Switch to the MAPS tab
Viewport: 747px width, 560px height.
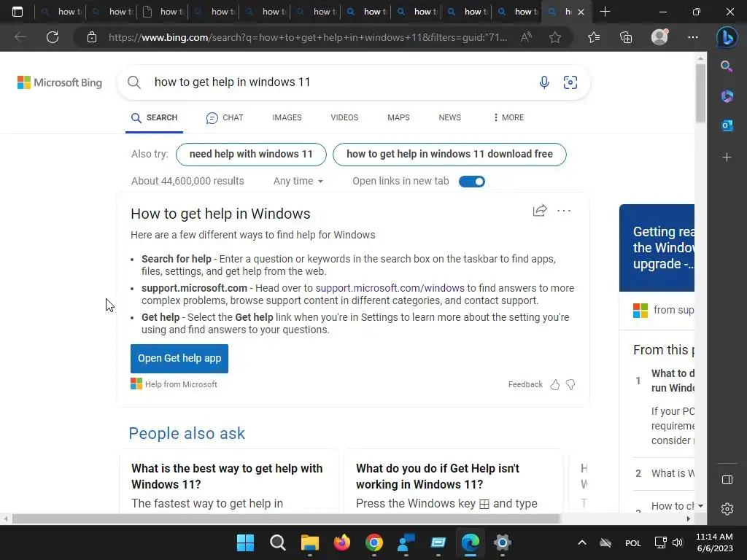pyautogui.click(x=398, y=117)
